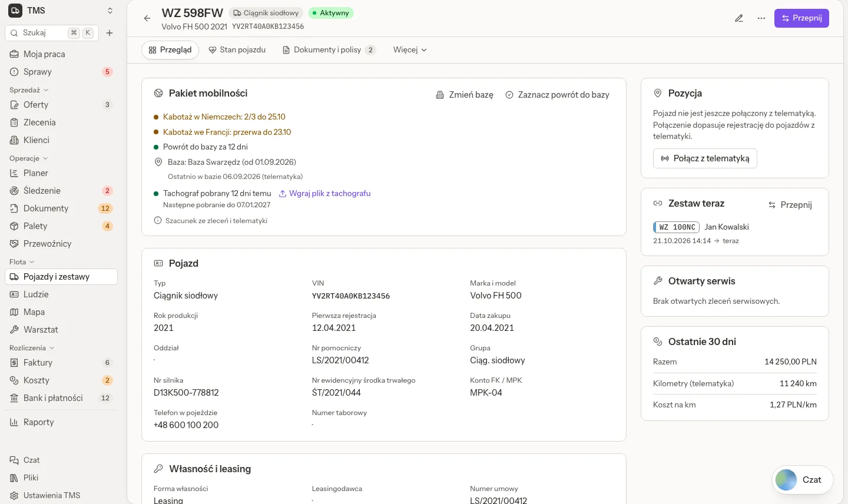The width and height of the screenshot is (848, 504).
Task: Open Koszty in the sidebar
Action: [x=61, y=380]
